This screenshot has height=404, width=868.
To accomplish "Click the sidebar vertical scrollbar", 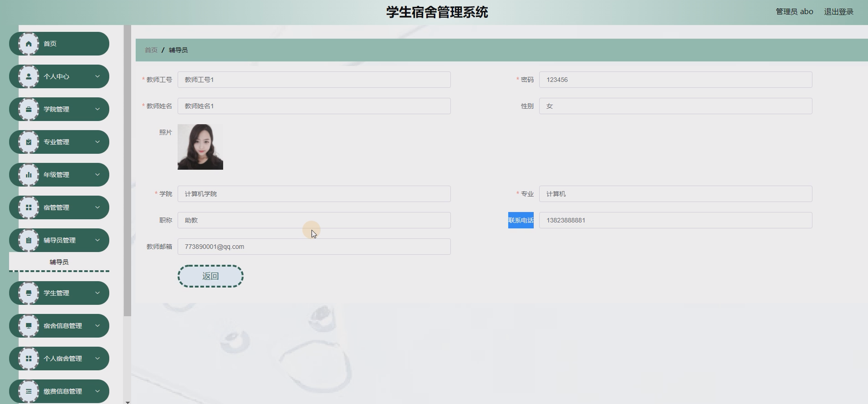I will [x=128, y=171].
